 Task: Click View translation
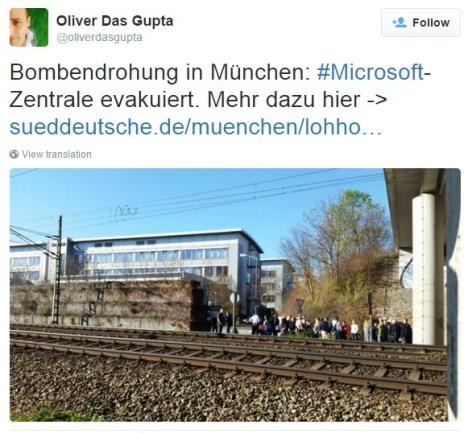[x=56, y=154]
